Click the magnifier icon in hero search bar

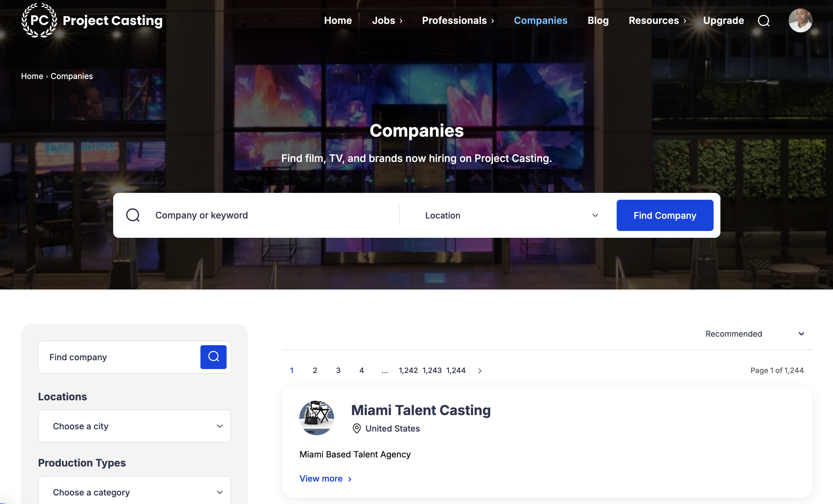[133, 215]
